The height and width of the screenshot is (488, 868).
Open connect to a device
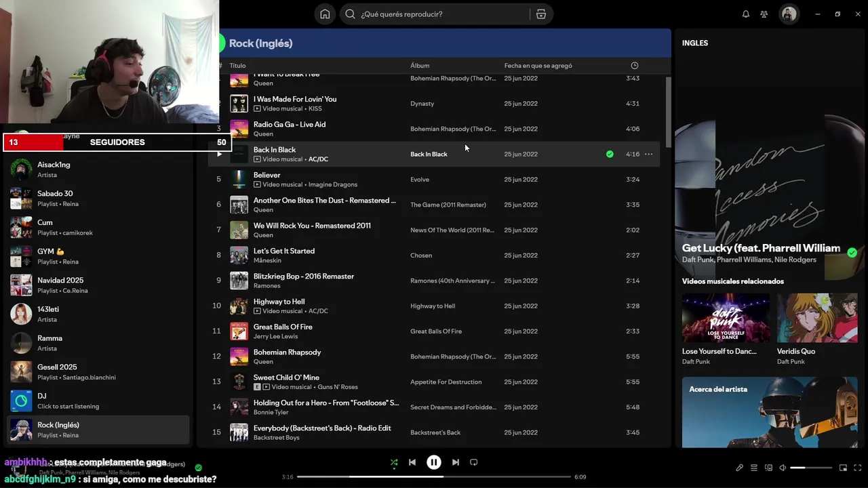pos(768,468)
